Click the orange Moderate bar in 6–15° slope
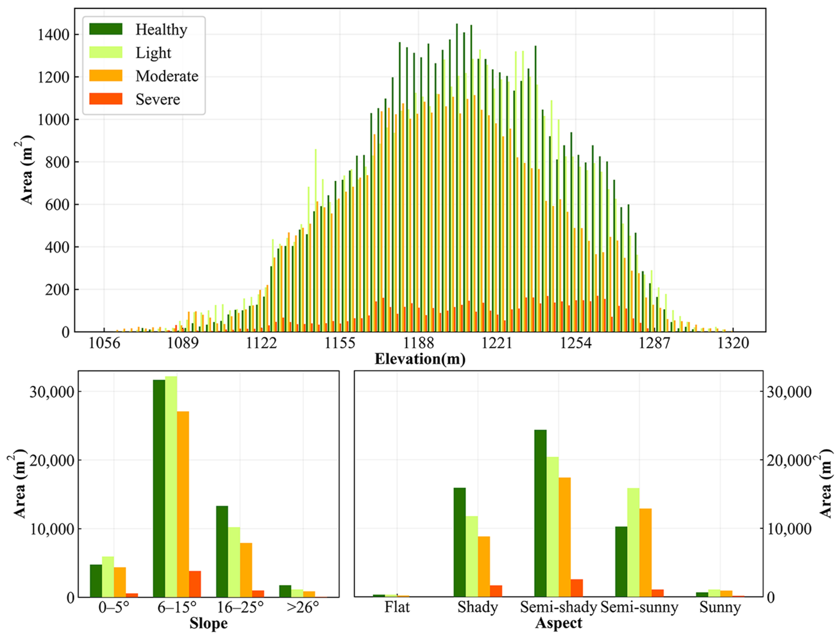840x640 pixels. [183, 504]
